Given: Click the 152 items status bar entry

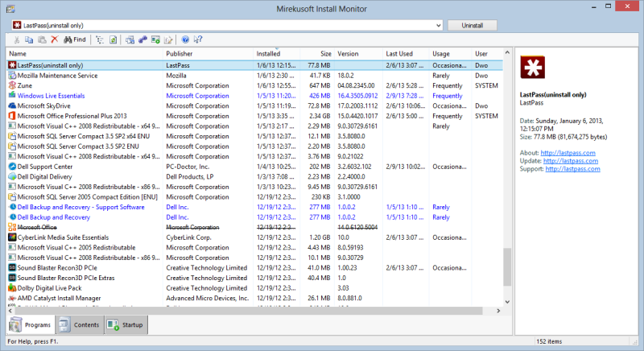Looking at the screenshot, I should 549,341.
